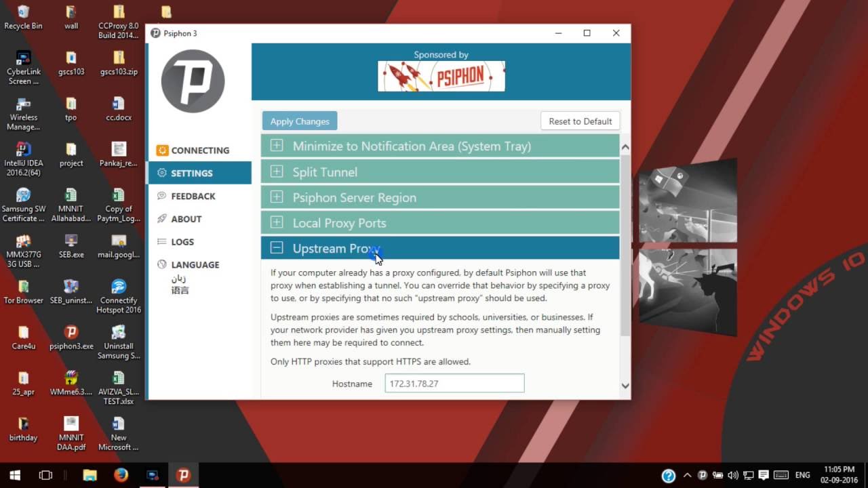Select the gscs103 folder icon
Image resolution: width=868 pixels, height=488 pixels.
click(71, 62)
